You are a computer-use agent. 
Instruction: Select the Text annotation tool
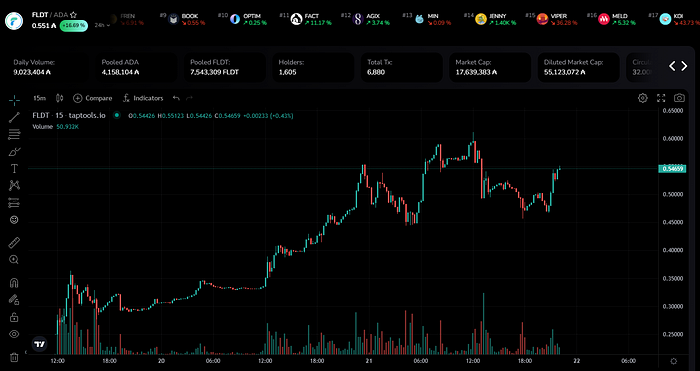point(14,169)
